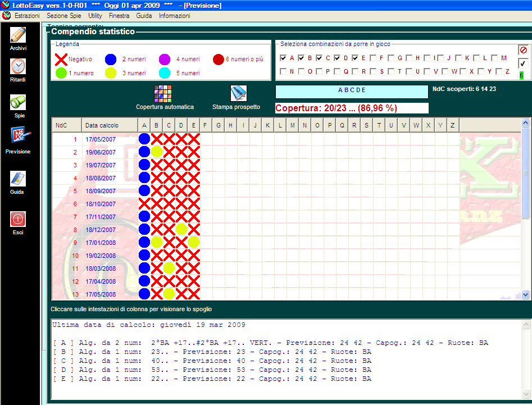This screenshot has height=405, width=532.
Task: Click table scrollbar down arrow
Action: [525, 295]
